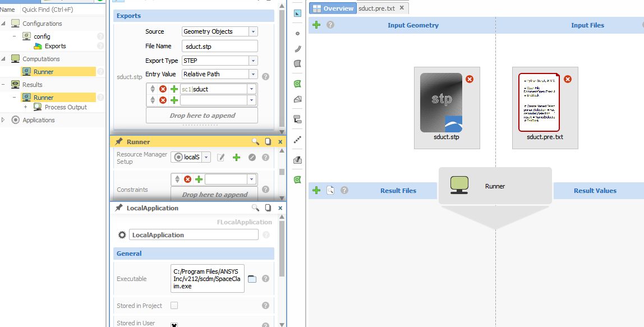Click the green plus next to the sc1|sduct entry

point(174,89)
